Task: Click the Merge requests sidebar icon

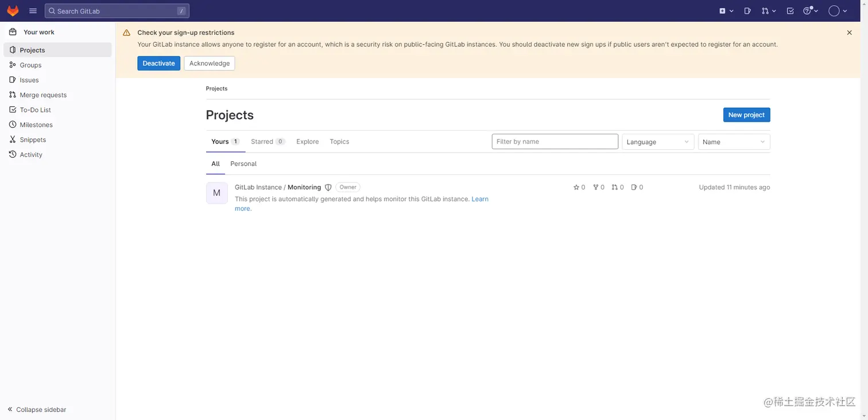Action: [13, 95]
